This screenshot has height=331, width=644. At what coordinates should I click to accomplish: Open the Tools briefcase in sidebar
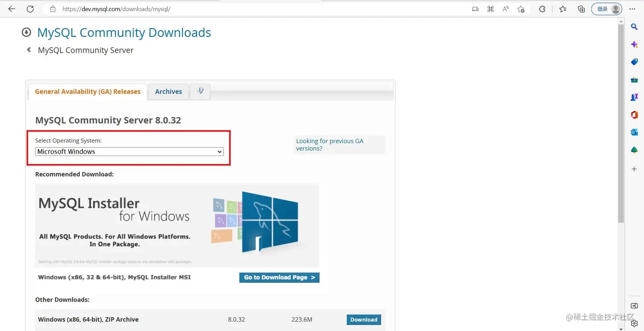[x=634, y=80]
